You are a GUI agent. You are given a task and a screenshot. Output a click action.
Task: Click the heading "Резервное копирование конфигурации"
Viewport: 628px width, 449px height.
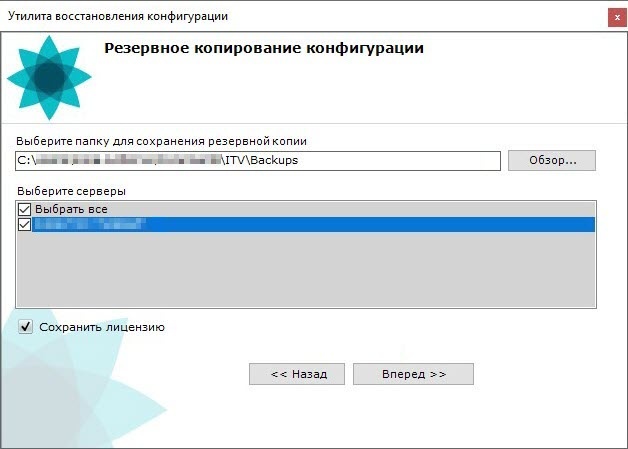coord(264,48)
